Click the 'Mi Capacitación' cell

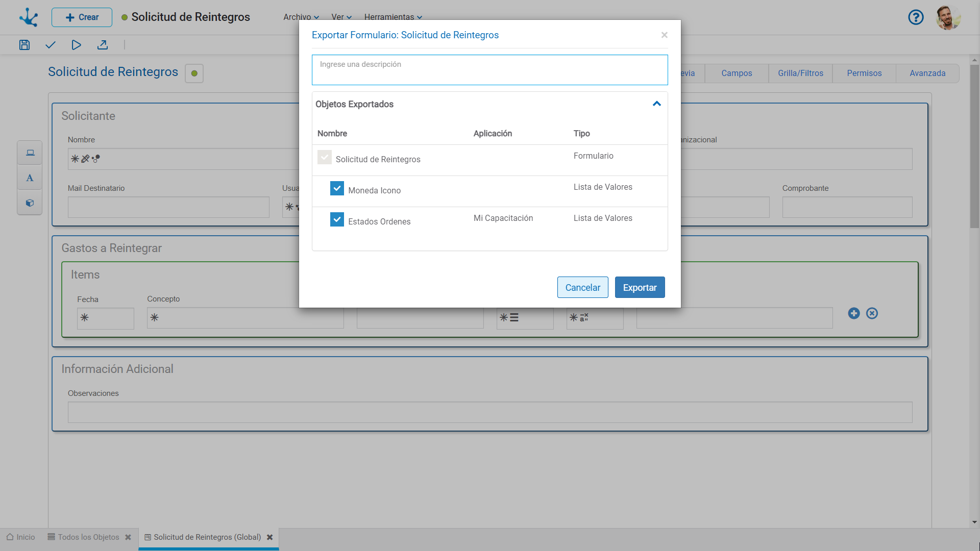click(503, 218)
